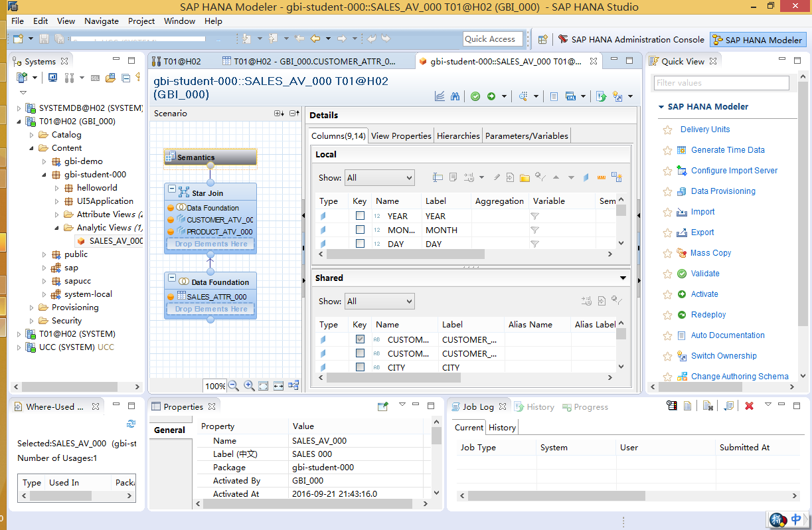This screenshot has width=812, height=530.
Task: Click the yellow folder icon in Local toolbar
Action: click(x=525, y=177)
